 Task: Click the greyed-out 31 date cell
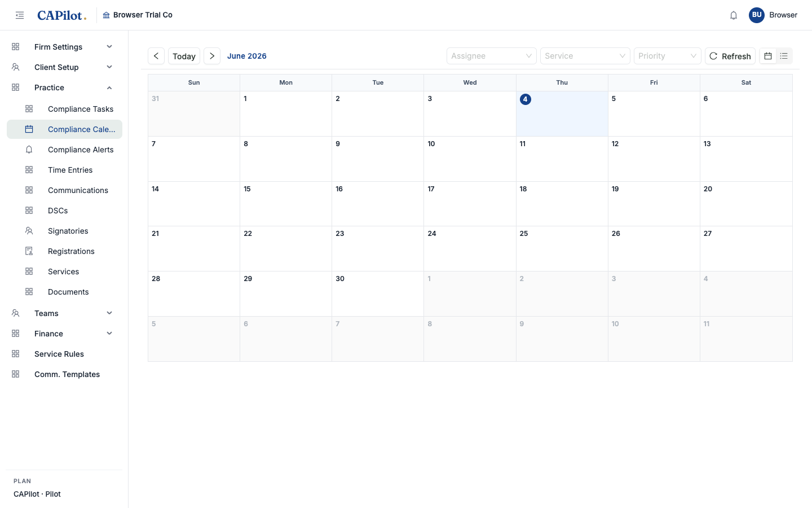click(x=194, y=113)
